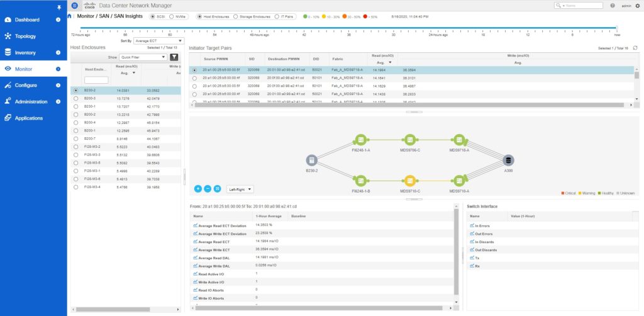This screenshot has width=644, height=316.
Task: Click the fit-to-screen topology icon
Action: [x=218, y=189]
